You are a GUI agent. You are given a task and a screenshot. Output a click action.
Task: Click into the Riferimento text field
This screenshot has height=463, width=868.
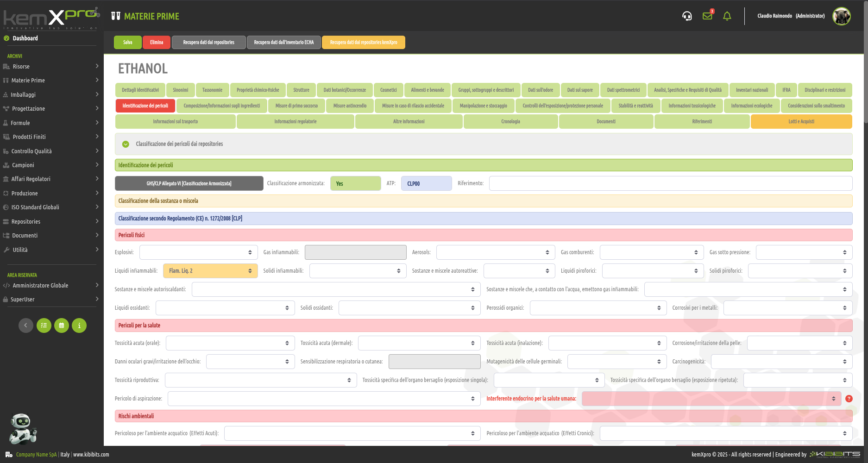coord(670,183)
